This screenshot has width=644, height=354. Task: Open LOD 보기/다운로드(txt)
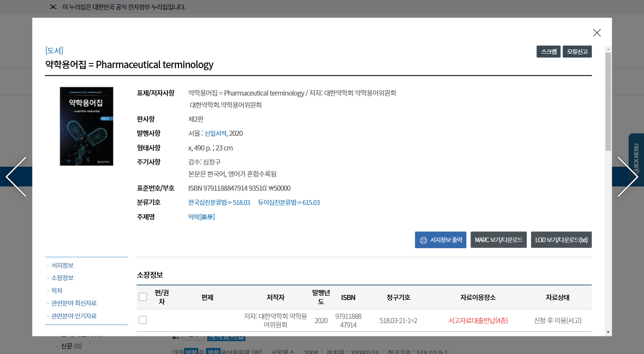coord(561,240)
